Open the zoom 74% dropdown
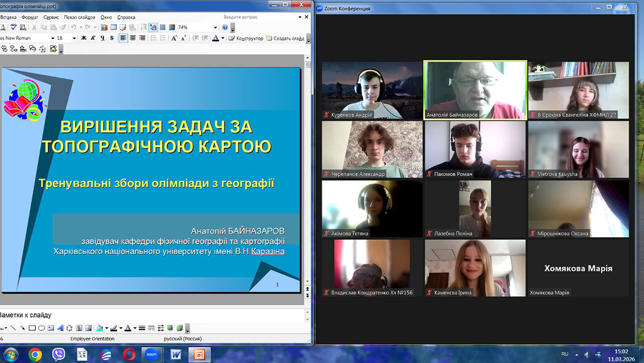The height and width of the screenshot is (363, 644). click(215, 27)
